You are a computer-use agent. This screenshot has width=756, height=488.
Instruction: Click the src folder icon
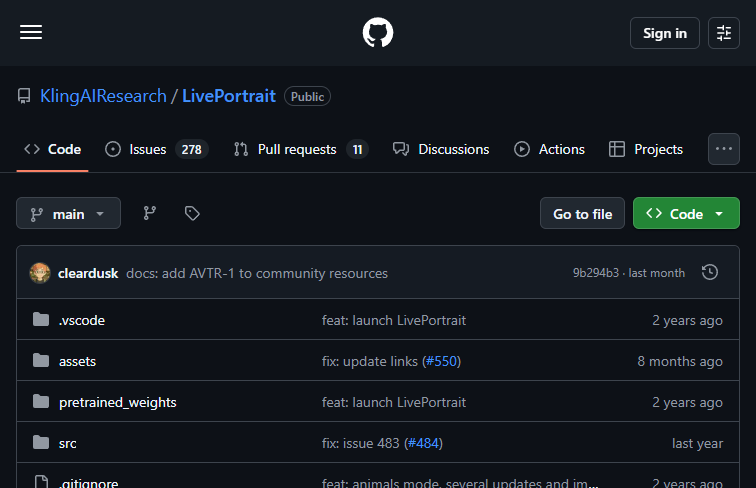pyautogui.click(x=41, y=442)
